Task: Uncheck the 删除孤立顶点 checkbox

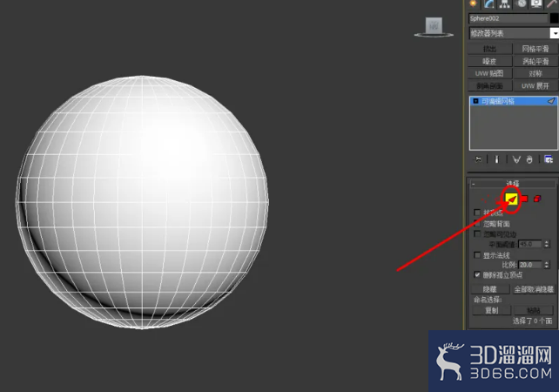Action: coord(477,274)
